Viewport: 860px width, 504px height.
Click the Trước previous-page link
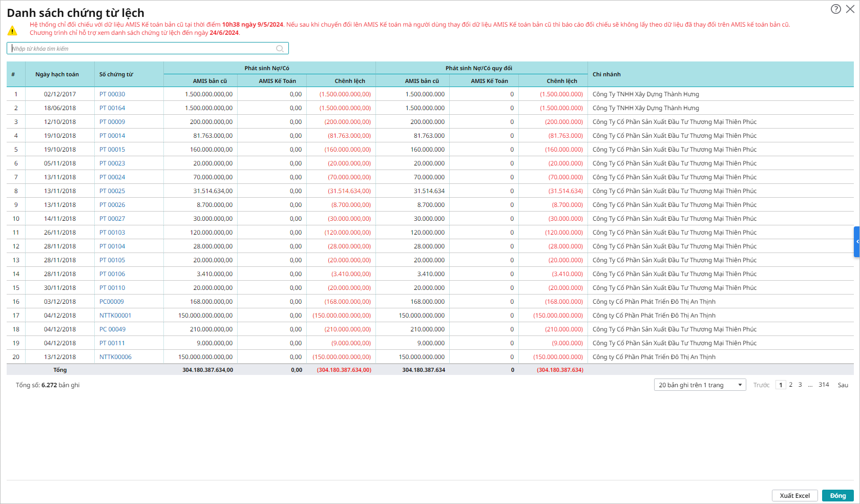coord(761,385)
